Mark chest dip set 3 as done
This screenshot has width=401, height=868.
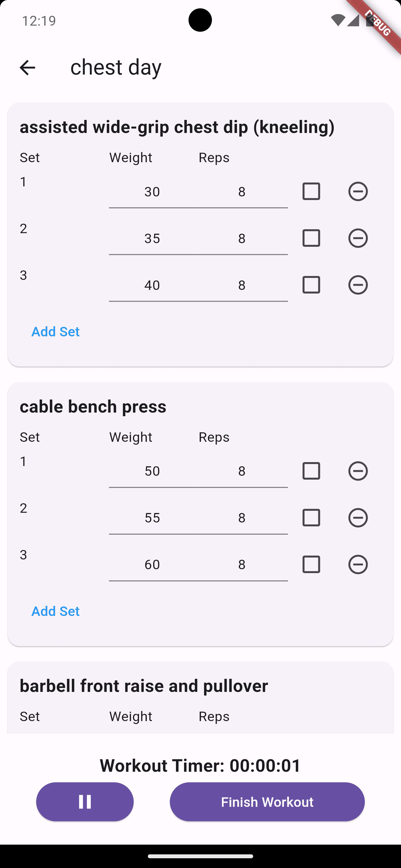[x=311, y=285]
